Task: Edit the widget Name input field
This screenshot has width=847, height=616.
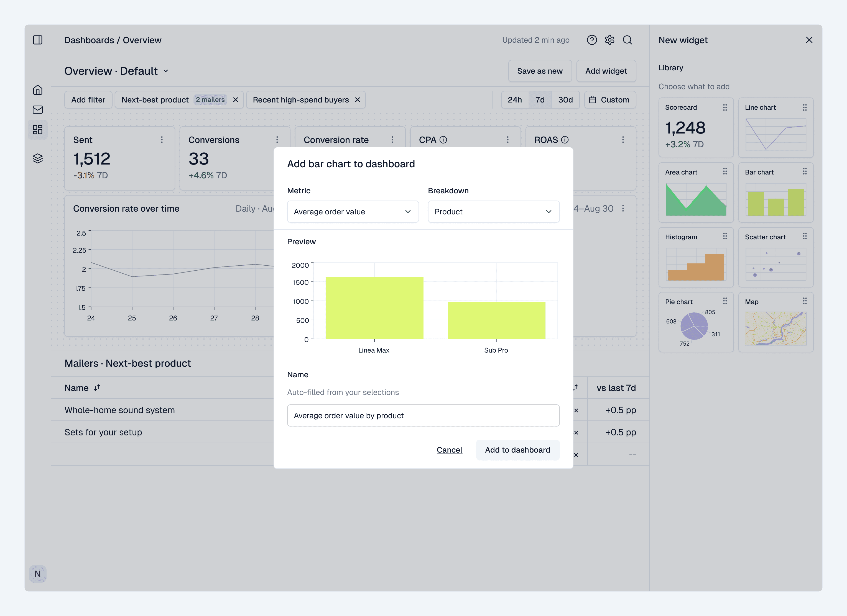Action: coord(423,415)
